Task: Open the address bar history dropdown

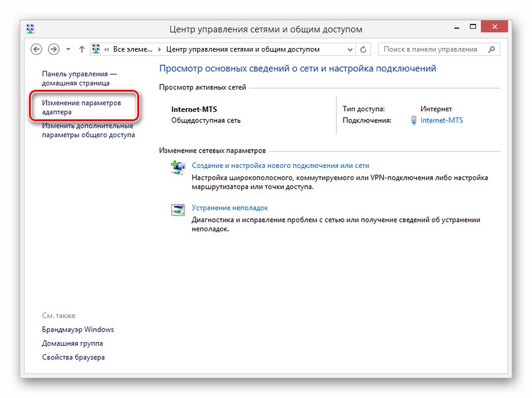Action: pos(350,50)
